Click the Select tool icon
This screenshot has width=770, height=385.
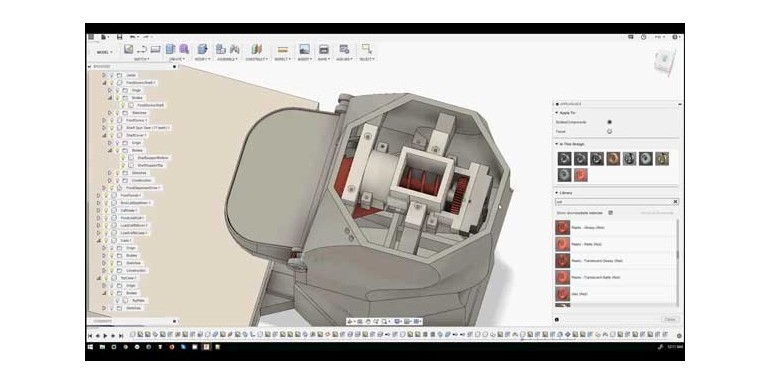(366, 49)
